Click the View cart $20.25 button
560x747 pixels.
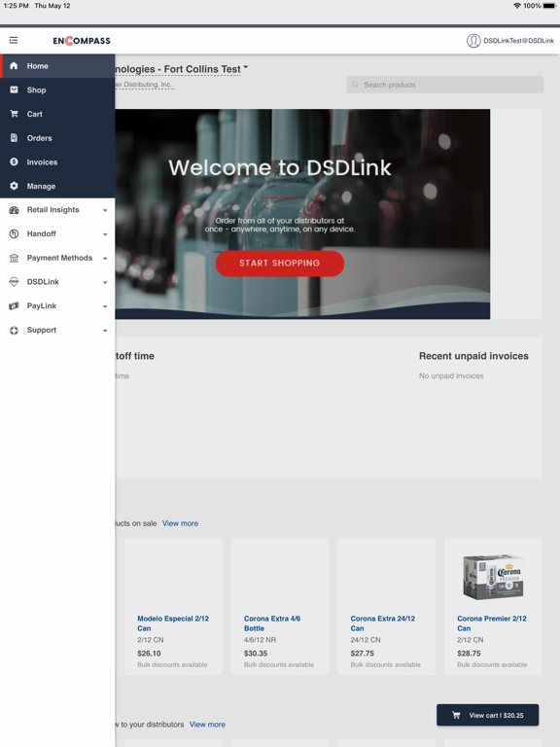click(488, 715)
